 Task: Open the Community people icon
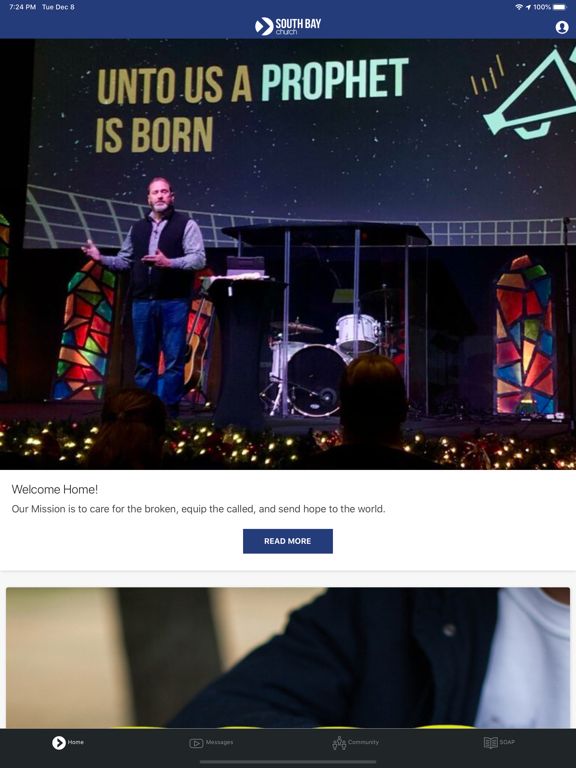339,743
